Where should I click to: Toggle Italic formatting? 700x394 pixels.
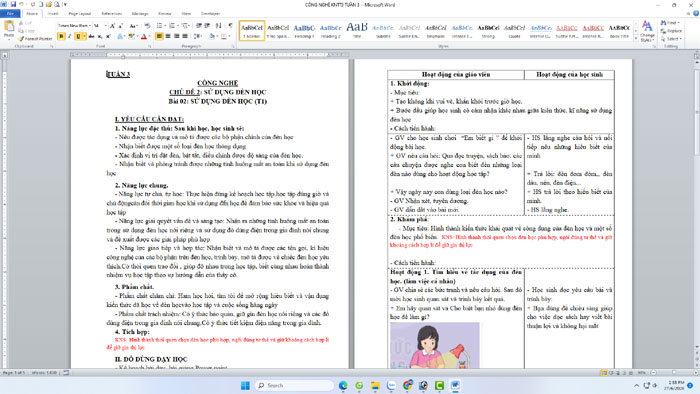pyautogui.click(x=70, y=37)
